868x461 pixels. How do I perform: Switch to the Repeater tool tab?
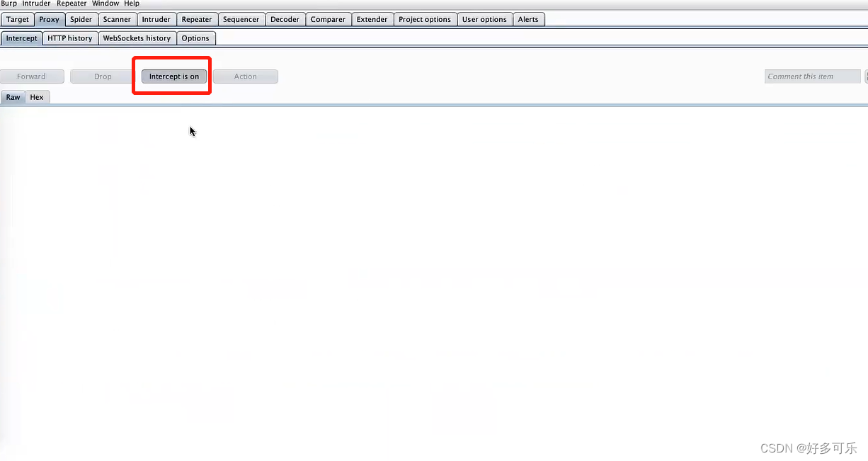coord(197,19)
